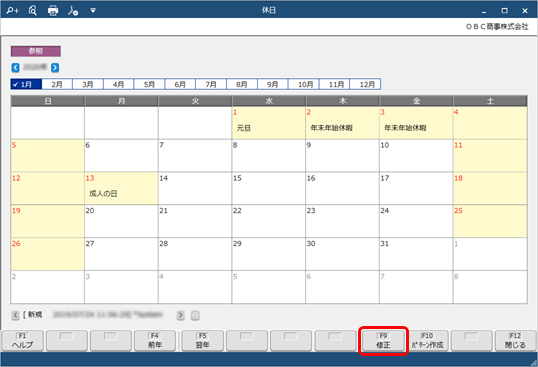The image size is (538, 367).
Task: Go to previous year with left arrow
Action: 15,68
